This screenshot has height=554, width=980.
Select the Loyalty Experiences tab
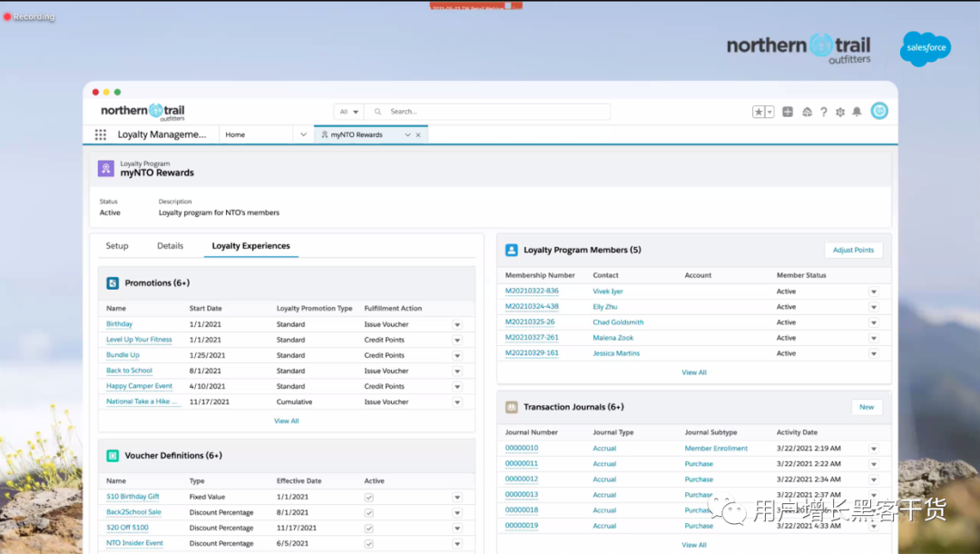coord(250,246)
